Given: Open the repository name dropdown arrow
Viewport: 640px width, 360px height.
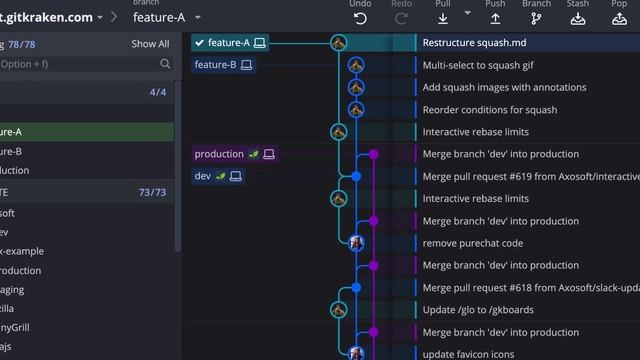Looking at the screenshot, I should click(x=100, y=18).
